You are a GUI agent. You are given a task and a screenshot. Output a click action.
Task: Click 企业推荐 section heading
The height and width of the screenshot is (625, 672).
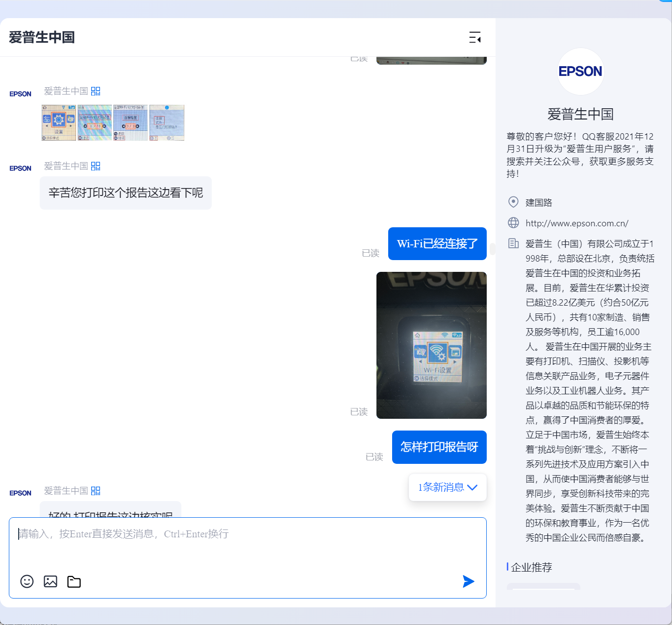[x=531, y=567]
